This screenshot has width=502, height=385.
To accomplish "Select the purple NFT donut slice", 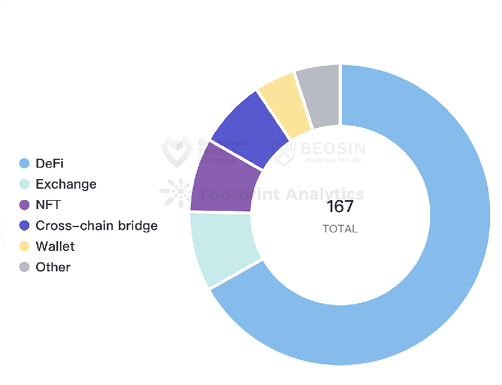I will tap(224, 182).
